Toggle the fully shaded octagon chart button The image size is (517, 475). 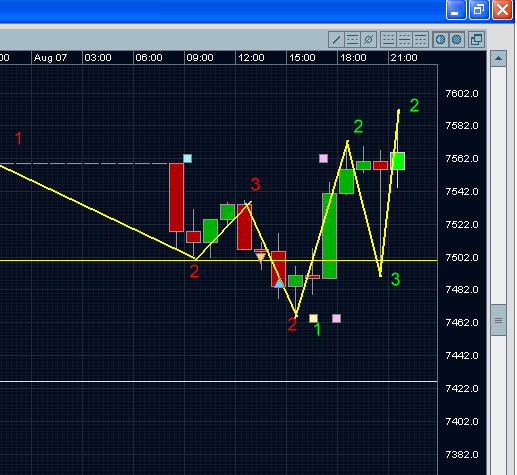[457, 40]
